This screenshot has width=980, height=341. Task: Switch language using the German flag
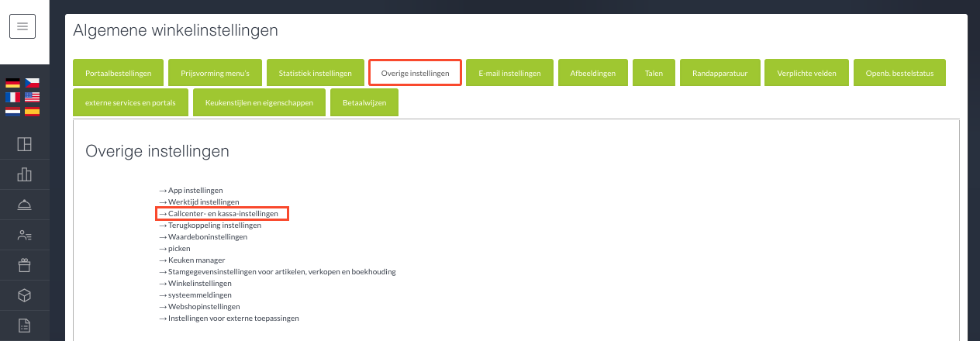point(13,83)
